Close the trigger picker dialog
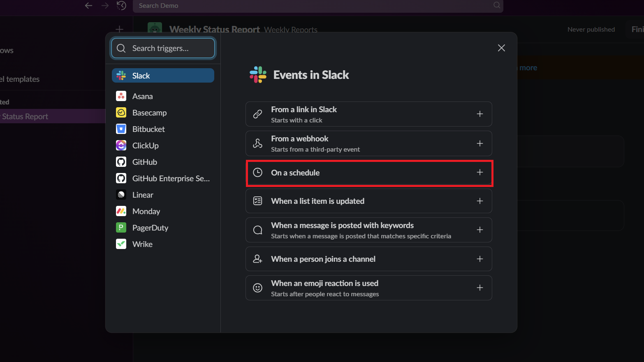 point(501,48)
